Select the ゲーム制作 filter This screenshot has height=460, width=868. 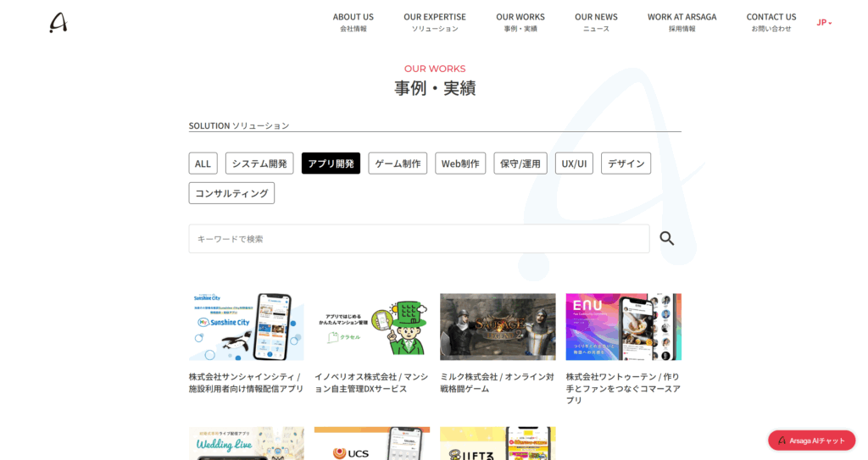398,163
